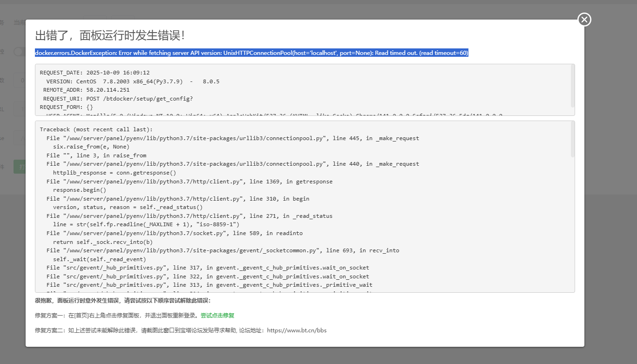The height and width of the screenshot is (364, 637).
Task: Click the green 尝试点击修复 repair link
Action: click(x=217, y=316)
